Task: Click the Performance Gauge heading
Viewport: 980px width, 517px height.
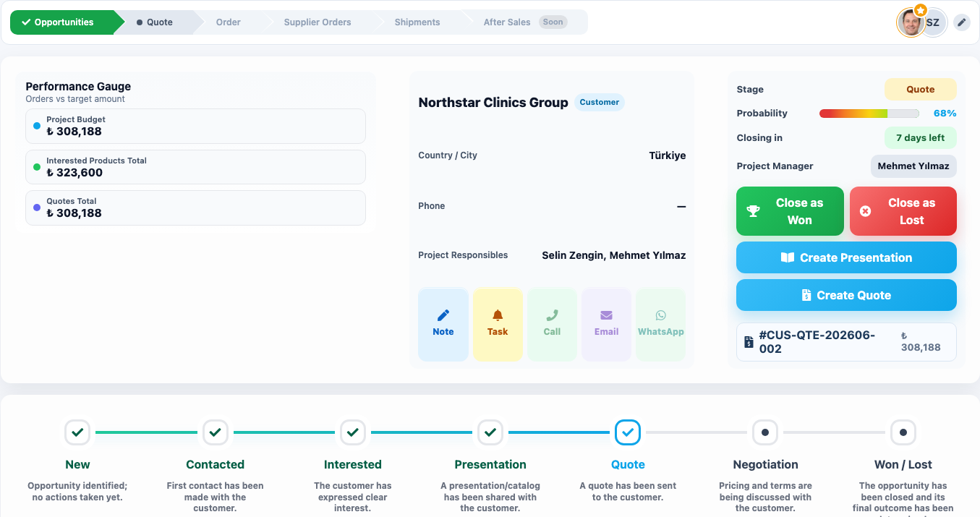Action: [x=78, y=86]
